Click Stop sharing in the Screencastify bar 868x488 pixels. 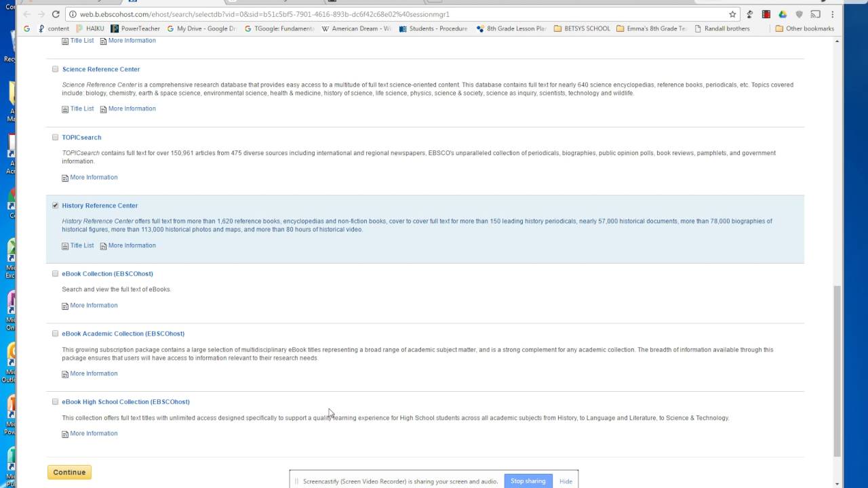[528, 481]
